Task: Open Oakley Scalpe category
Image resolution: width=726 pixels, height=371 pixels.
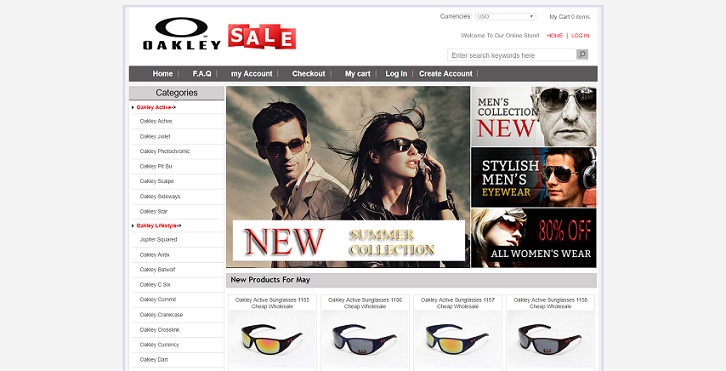Action: coord(156,182)
